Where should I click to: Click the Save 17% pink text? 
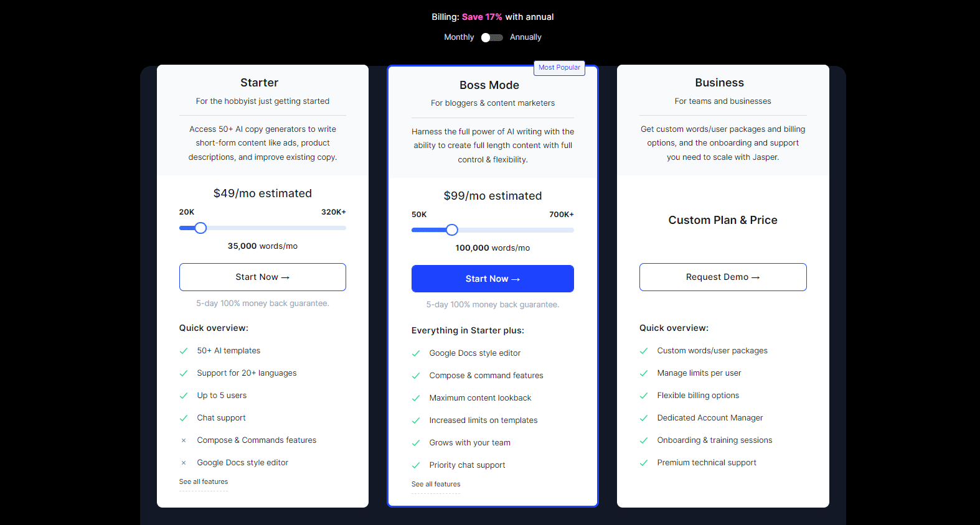482,17
